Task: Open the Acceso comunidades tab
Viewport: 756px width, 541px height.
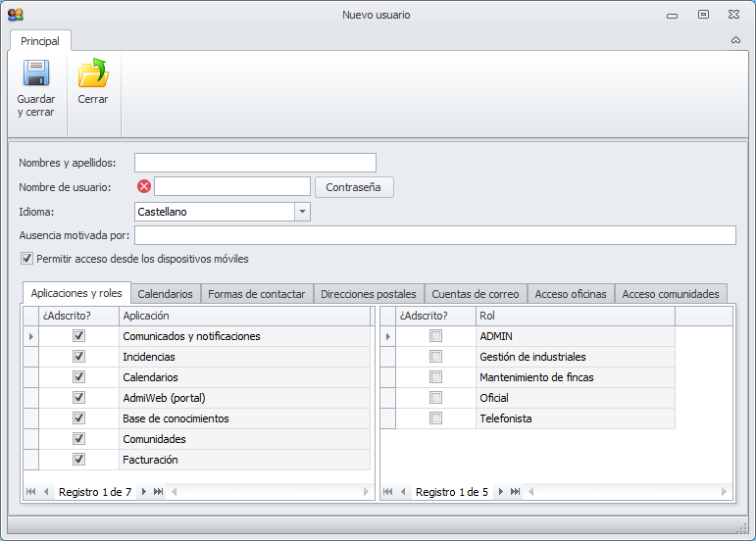Action: [671, 294]
